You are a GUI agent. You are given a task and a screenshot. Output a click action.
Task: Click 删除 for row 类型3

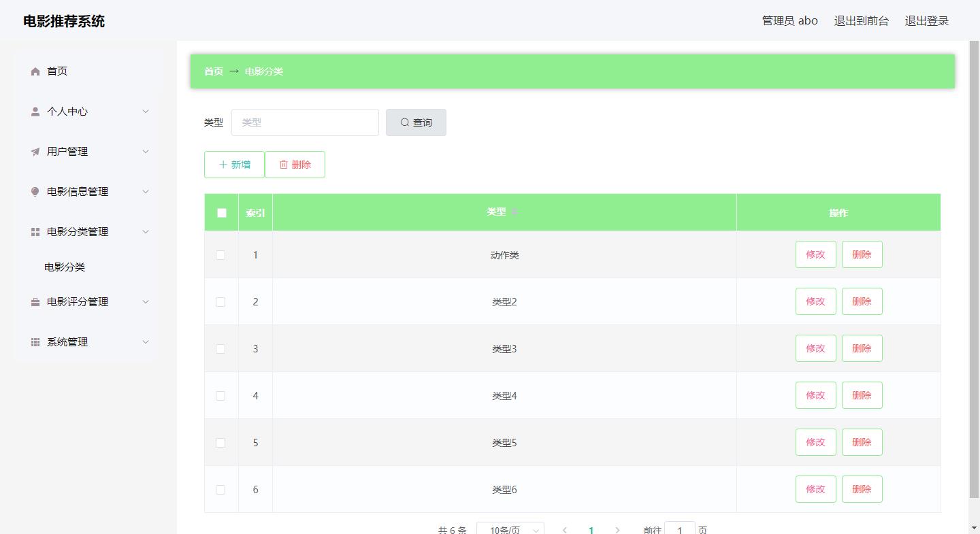[862, 348]
